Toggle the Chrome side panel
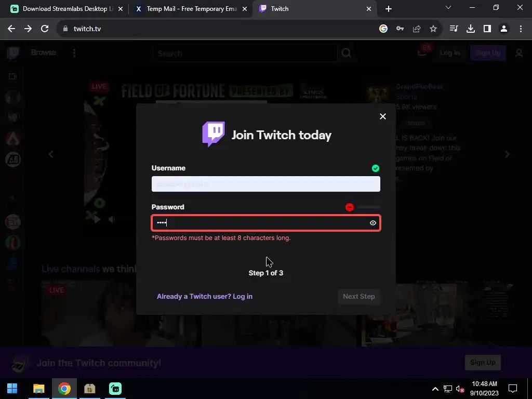 pos(487,29)
